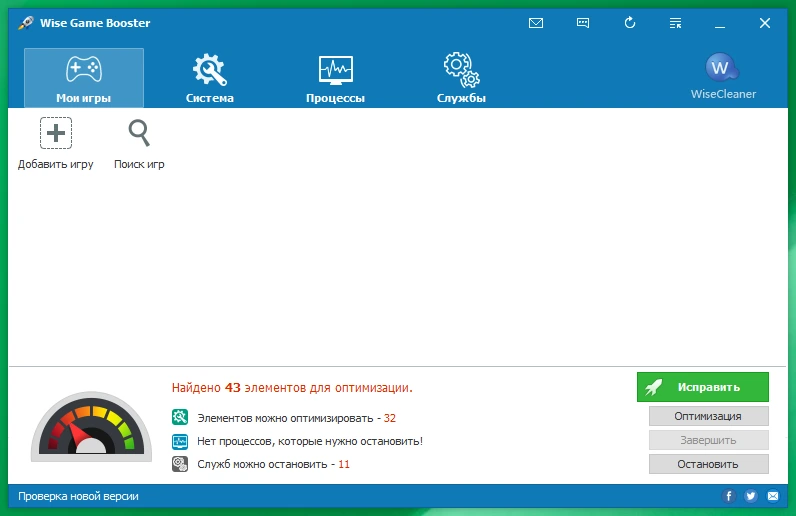This screenshot has height=516, width=796.
Task: Open the menu list icon in title bar
Action: 675,23
